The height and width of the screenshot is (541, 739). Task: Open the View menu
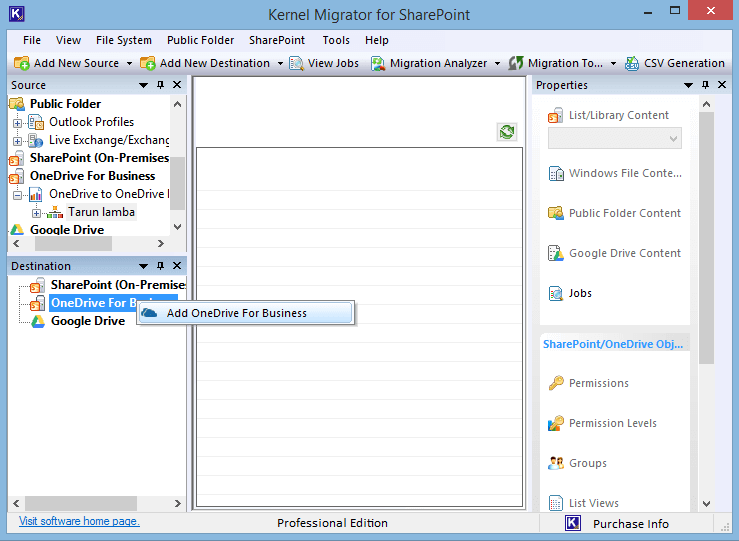(68, 41)
